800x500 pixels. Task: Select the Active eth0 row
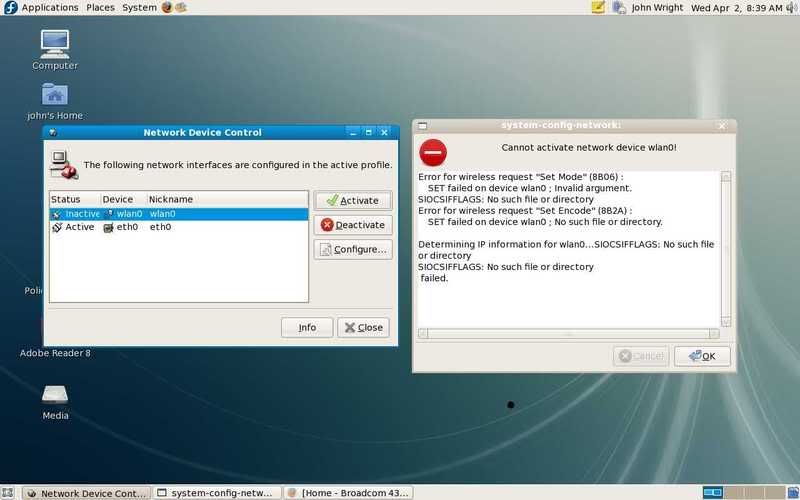pyautogui.click(x=179, y=227)
